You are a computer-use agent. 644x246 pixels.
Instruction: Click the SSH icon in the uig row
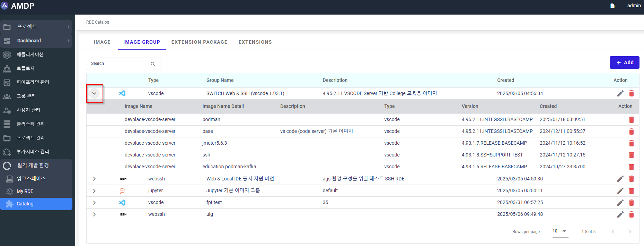pyautogui.click(x=123, y=214)
